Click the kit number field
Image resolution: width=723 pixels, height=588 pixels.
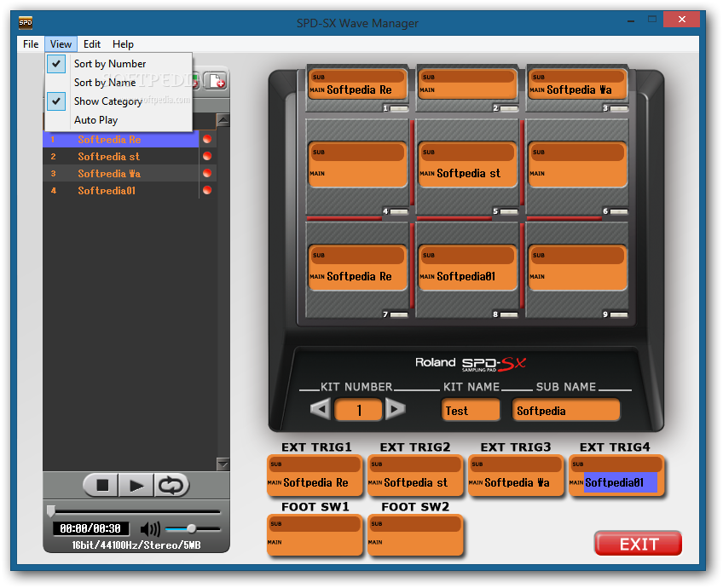(358, 410)
